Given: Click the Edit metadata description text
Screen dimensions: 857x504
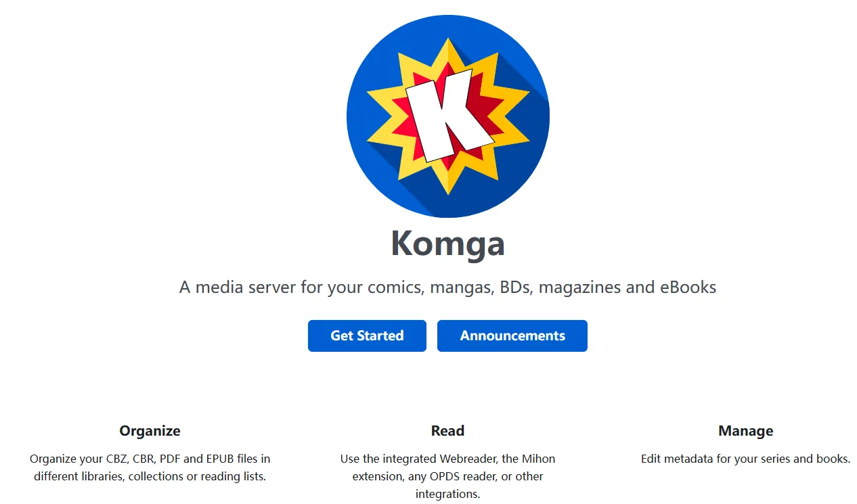Looking at the screenshot, I should pyautogui.click(x=745, y=459).
